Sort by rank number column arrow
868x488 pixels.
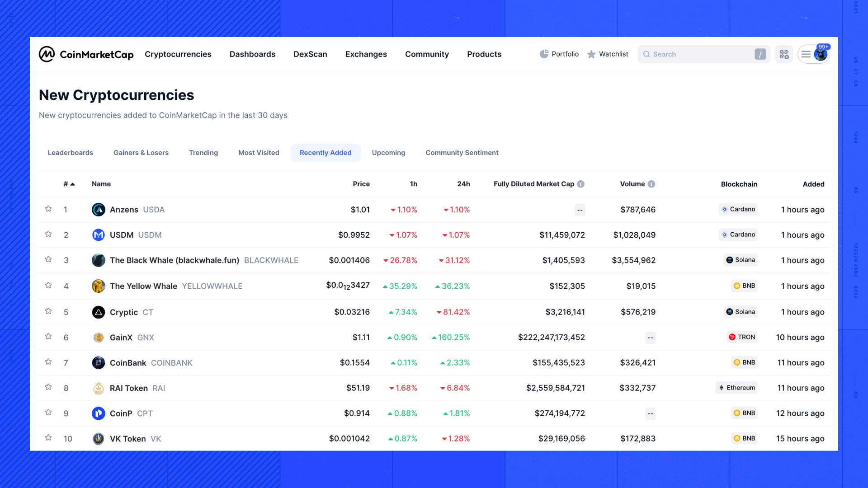(x=72, y=184)
